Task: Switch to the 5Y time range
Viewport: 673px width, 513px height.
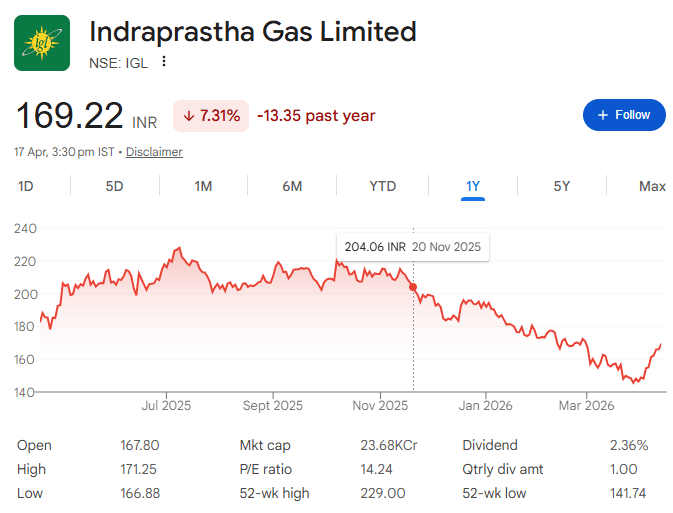Action: tap(562, 186)
